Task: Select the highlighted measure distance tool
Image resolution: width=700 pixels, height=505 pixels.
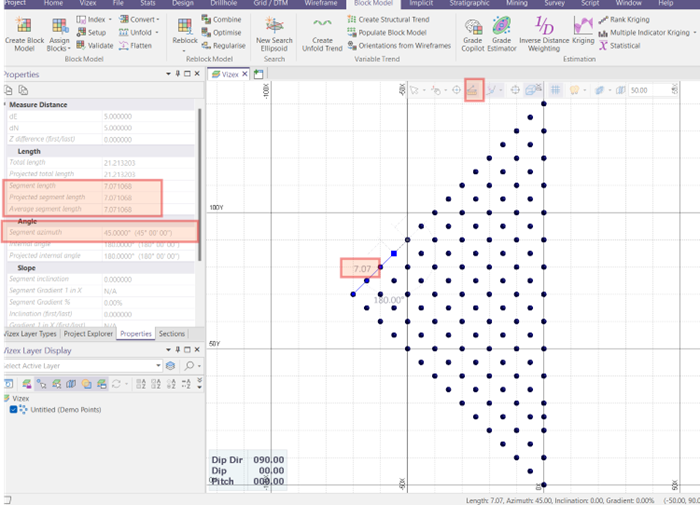Action: (473, 90)
